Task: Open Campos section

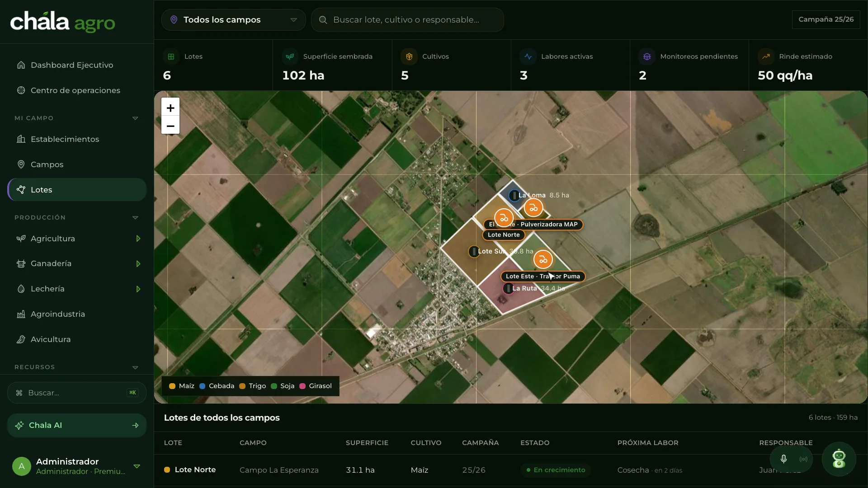Action: pyautogui.click(x=77, y=164)
